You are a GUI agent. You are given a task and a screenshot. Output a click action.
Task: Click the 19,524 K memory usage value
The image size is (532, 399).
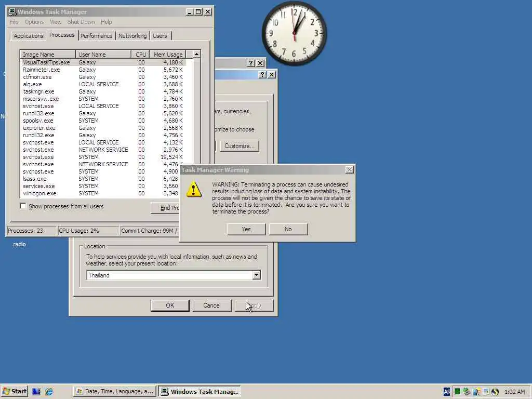pyautogui.click(x=171, y=157)
